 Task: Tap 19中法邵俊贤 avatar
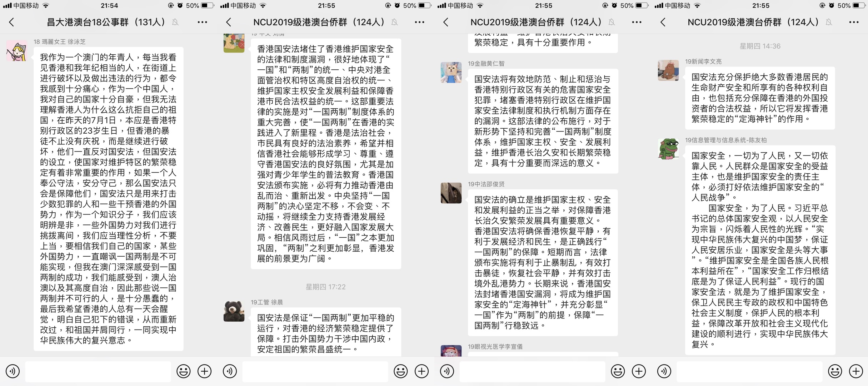tap(451, 193)
